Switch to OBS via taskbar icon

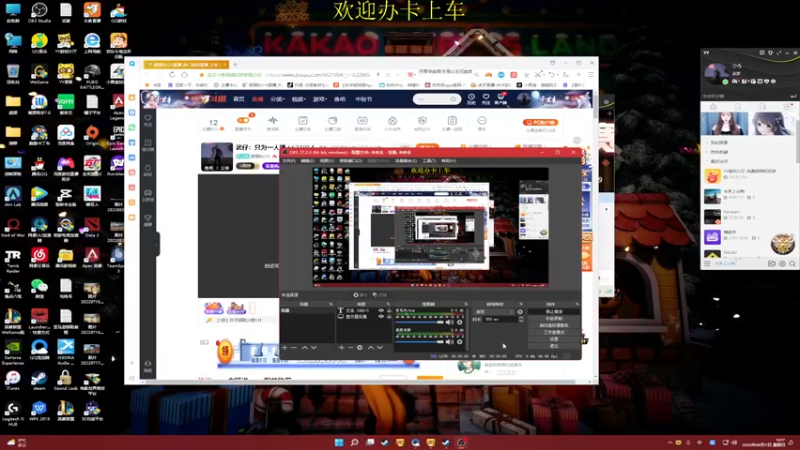(x=461, y=442)
